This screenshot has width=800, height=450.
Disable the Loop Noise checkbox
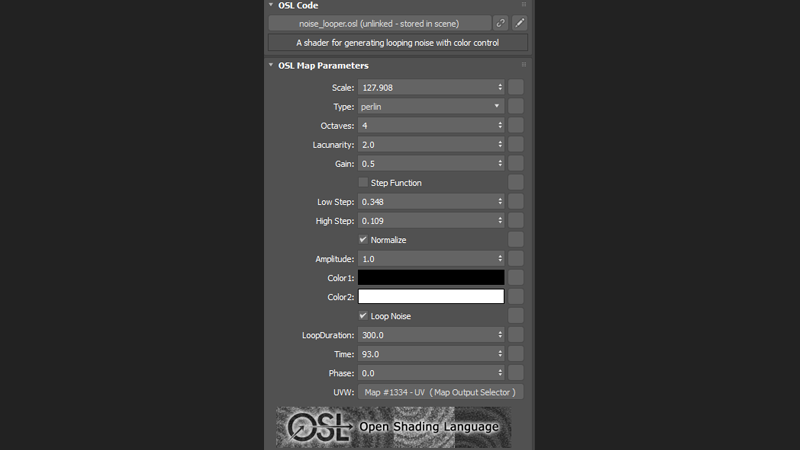tap(363, 316)
